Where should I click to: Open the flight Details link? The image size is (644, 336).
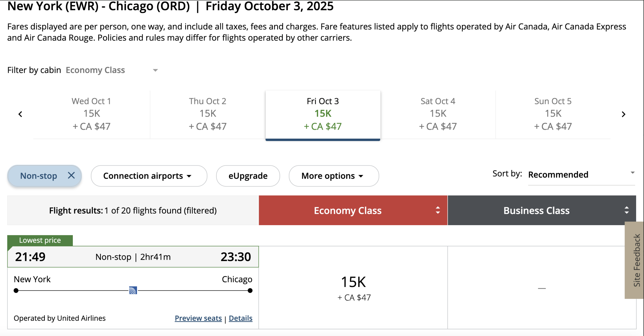tap(241, 318)
